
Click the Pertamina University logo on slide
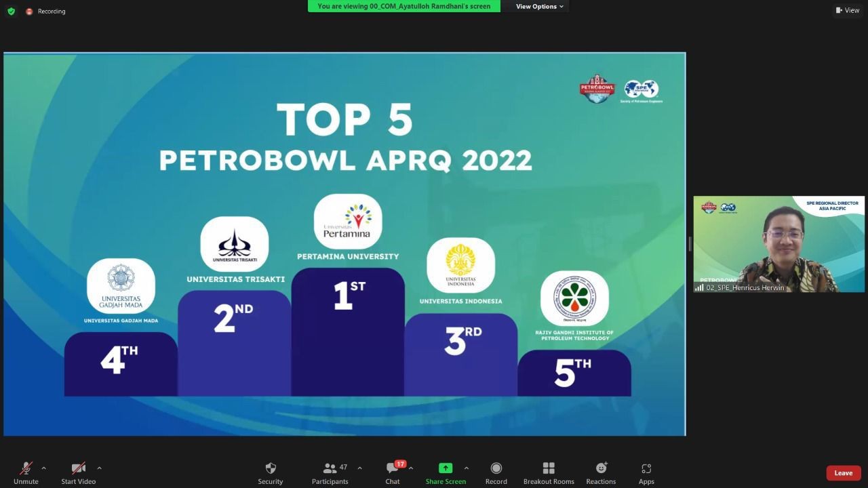tap(348, 222)
